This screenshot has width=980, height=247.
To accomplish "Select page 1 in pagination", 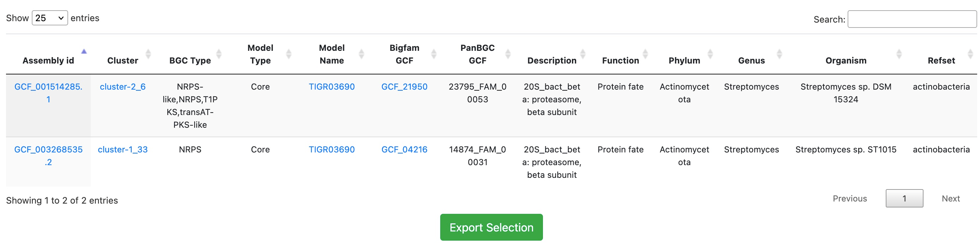I will pyautogui.click(x=904, y=198).
